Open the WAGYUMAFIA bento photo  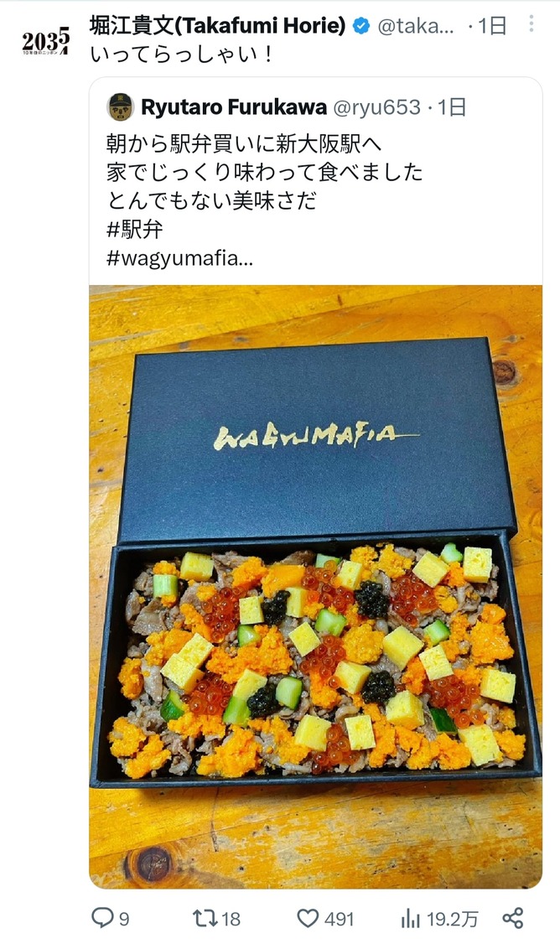pyautogui.click(x=315, y=586)
